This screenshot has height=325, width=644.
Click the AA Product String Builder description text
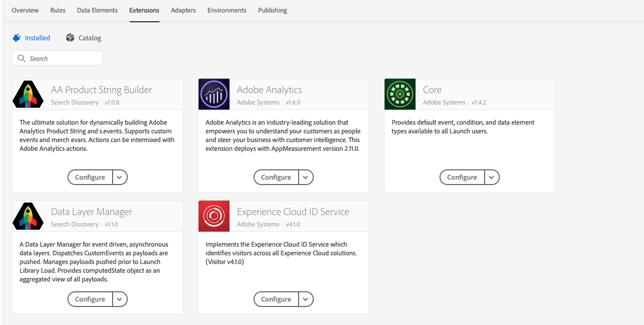(97, 136)
